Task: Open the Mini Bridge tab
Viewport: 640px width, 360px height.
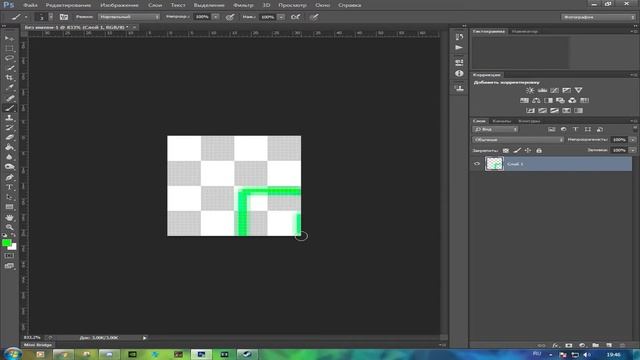Action: point(38,345)
